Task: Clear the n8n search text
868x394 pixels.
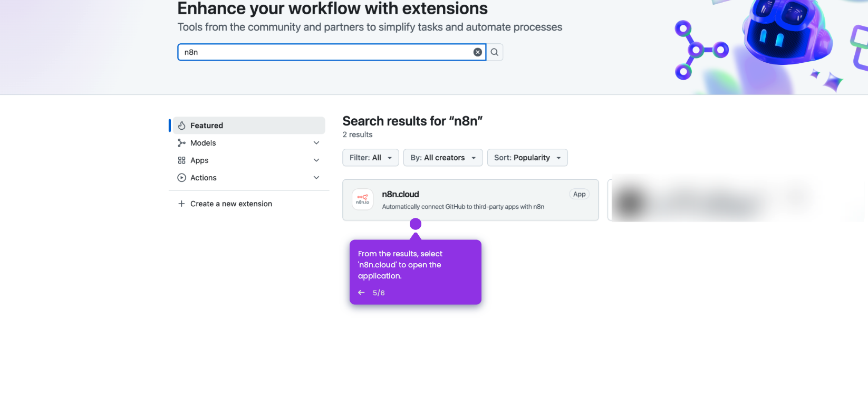Action: (477, 52)
